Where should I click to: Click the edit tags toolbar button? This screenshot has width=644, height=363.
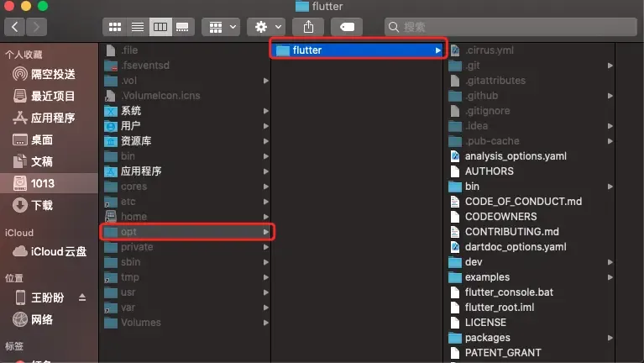click(x=347, y=27)
